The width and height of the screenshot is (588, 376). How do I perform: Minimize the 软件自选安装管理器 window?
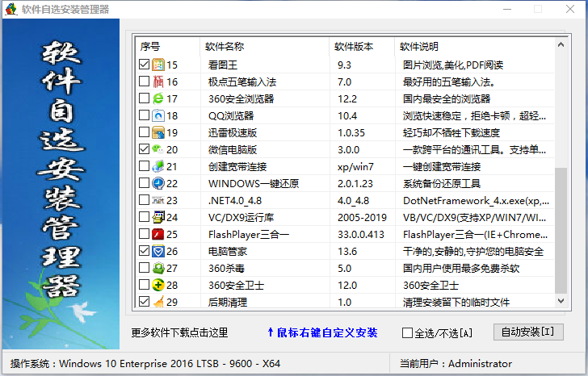pos(507,9)
